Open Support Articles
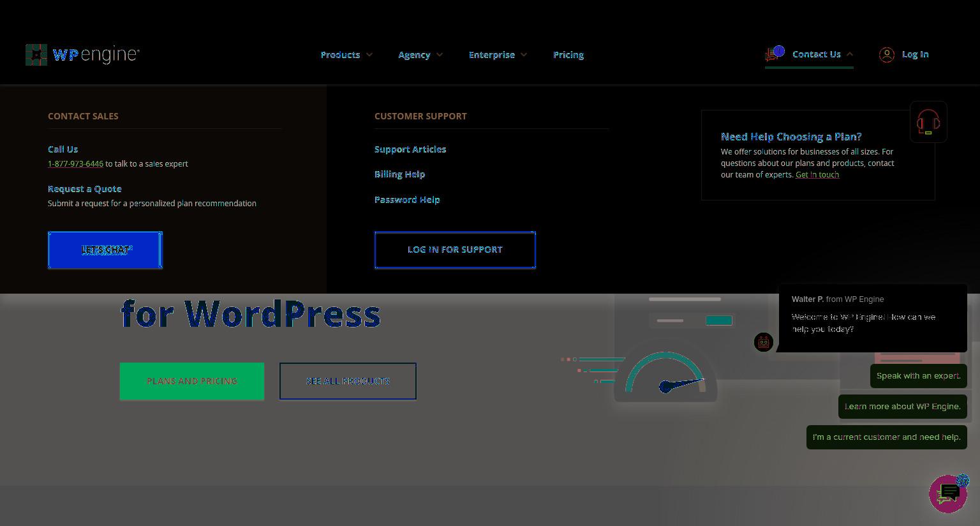980x526 pixels. click(410, 149)
